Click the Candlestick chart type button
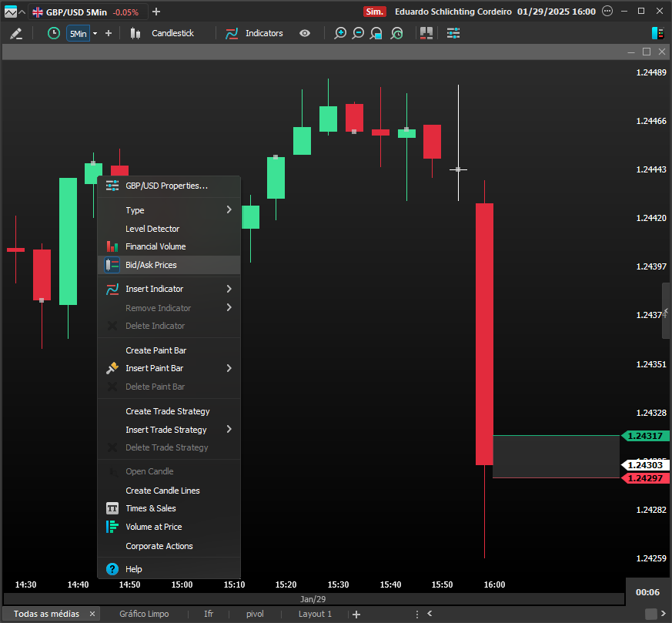 tap(162, 33)
